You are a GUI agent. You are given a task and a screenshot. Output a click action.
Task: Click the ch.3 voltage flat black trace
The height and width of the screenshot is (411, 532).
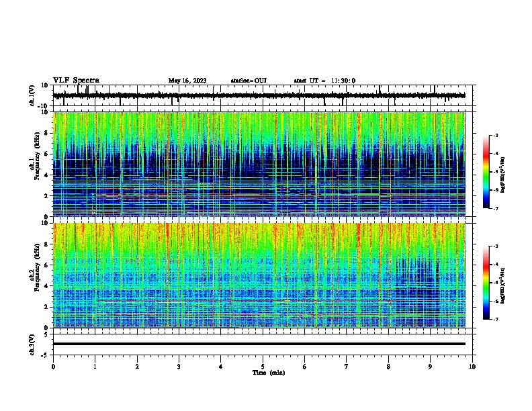coord(259,344)
